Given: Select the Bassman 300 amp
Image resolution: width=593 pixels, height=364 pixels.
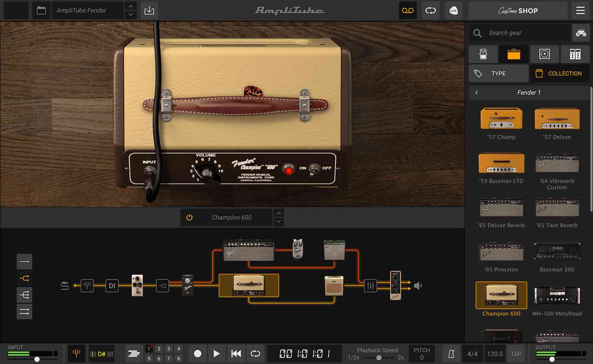Looking at the screenshot, I should (557, 256).
